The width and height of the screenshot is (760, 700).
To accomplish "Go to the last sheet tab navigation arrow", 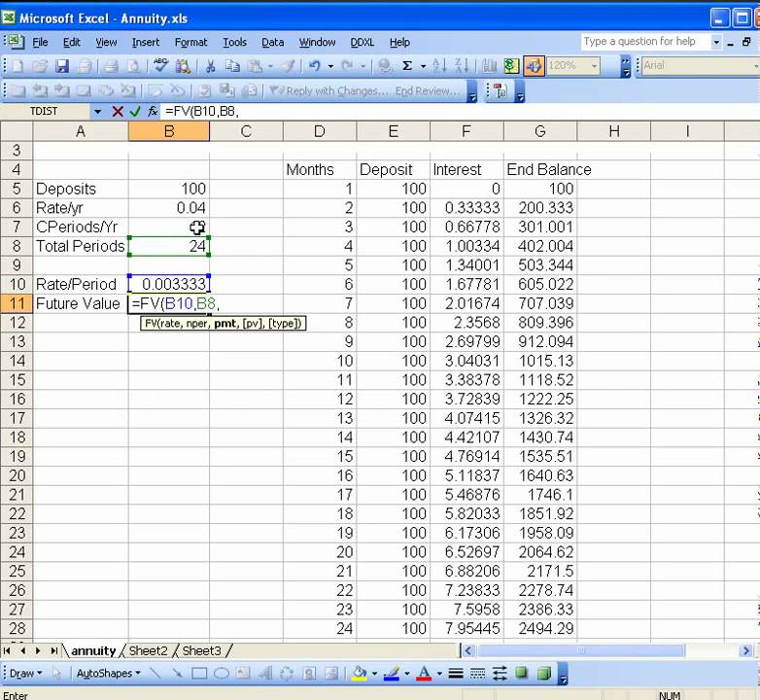I will [53, 650].
